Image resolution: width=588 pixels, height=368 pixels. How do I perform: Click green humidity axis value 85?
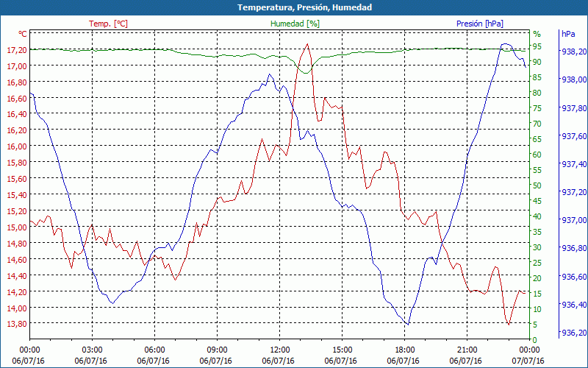(537, 77)
